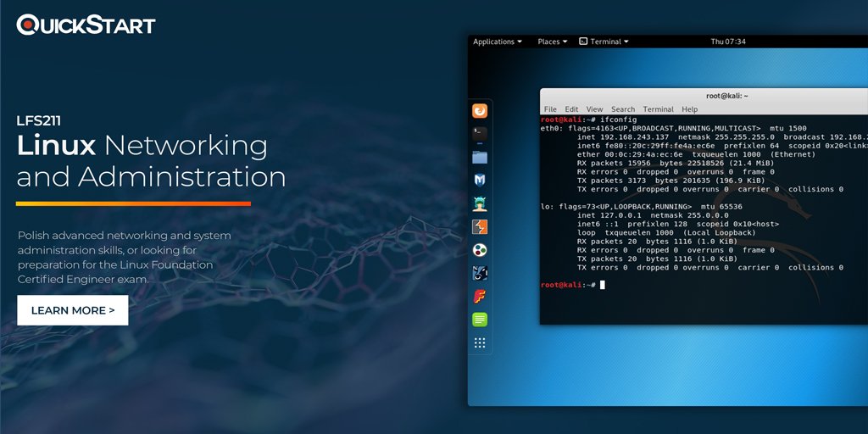Click the terminal prompt cursor line

point(572,285)
